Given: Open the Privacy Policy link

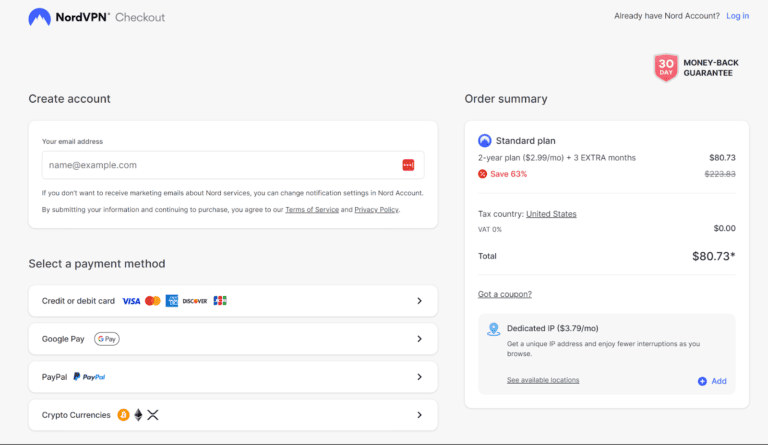Looking at the screenshot, I should pyautogui.click(x=376, y=210).
